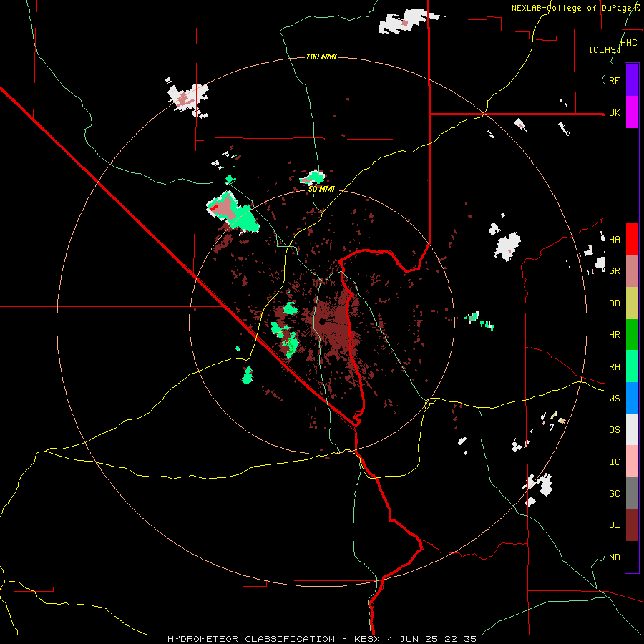Click the GC gray legend swatch
This screenshot has width=644, height=644.
pos(632,493)
